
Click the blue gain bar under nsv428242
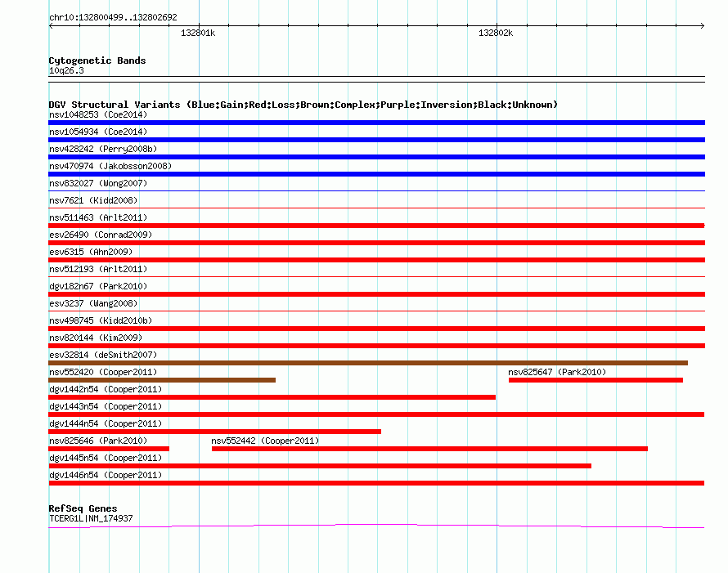(376, 157)
